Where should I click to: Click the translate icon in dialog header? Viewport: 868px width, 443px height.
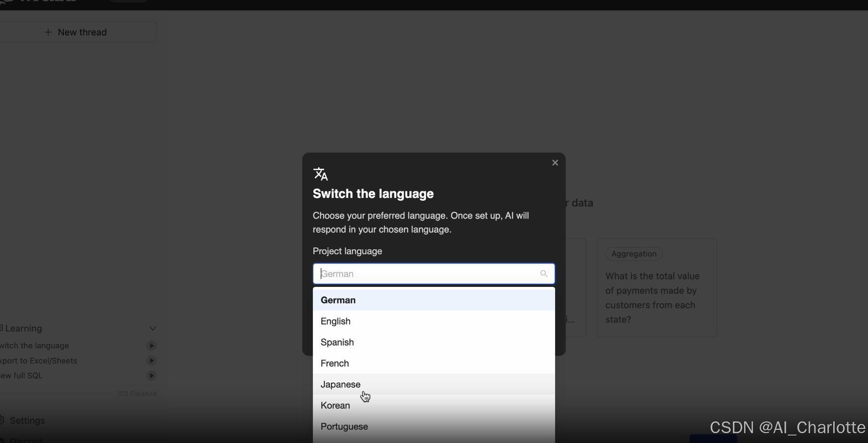pos(320,174)
